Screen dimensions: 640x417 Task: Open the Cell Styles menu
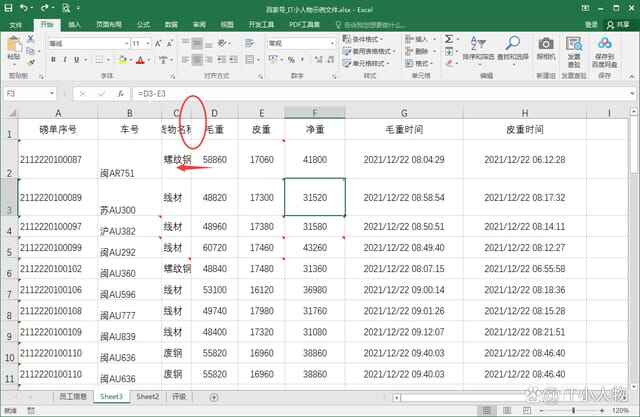pyautogui.click(x=366, y=63)
